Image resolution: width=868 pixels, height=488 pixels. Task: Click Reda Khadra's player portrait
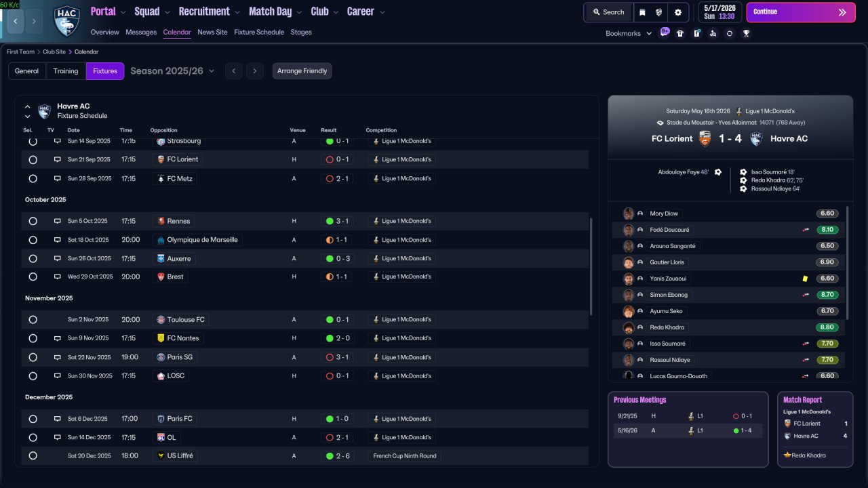coord(629,327)
